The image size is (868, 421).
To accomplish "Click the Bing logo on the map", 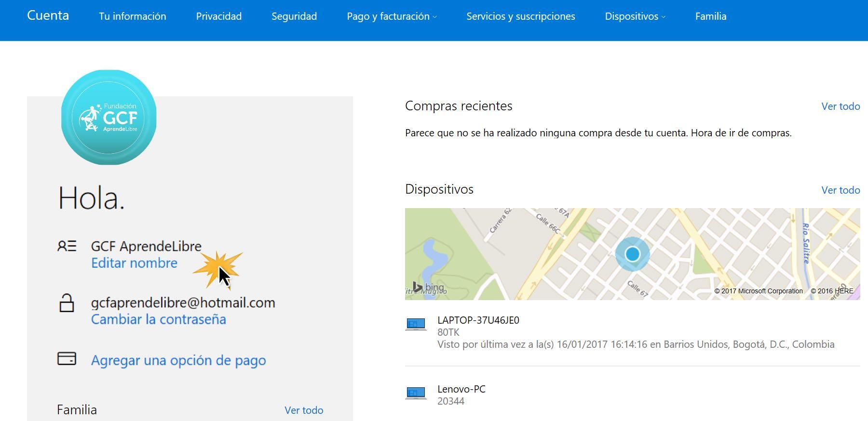I will 428,287.
